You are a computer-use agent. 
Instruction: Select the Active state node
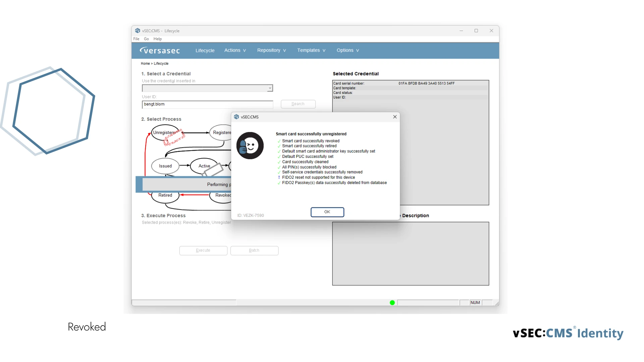click(x=204, y=166)
